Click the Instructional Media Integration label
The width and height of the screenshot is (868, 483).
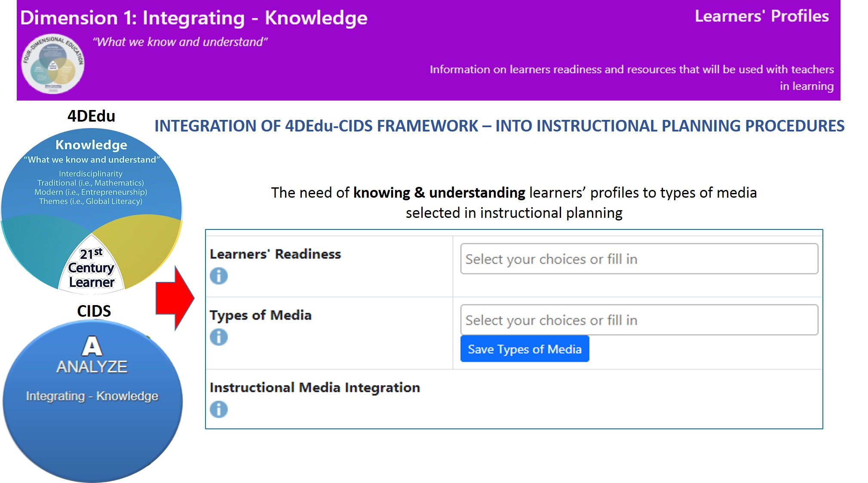coord(315,388)
